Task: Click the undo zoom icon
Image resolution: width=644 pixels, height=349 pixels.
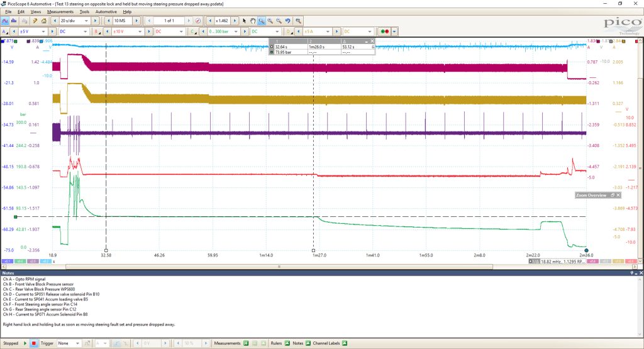Action: tap(288, 21)
